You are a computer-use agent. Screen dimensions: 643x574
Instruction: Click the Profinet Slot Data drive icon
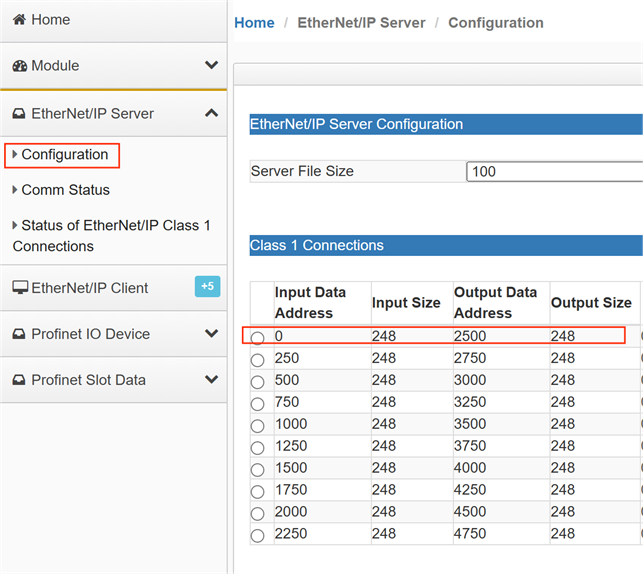(19, 380)
